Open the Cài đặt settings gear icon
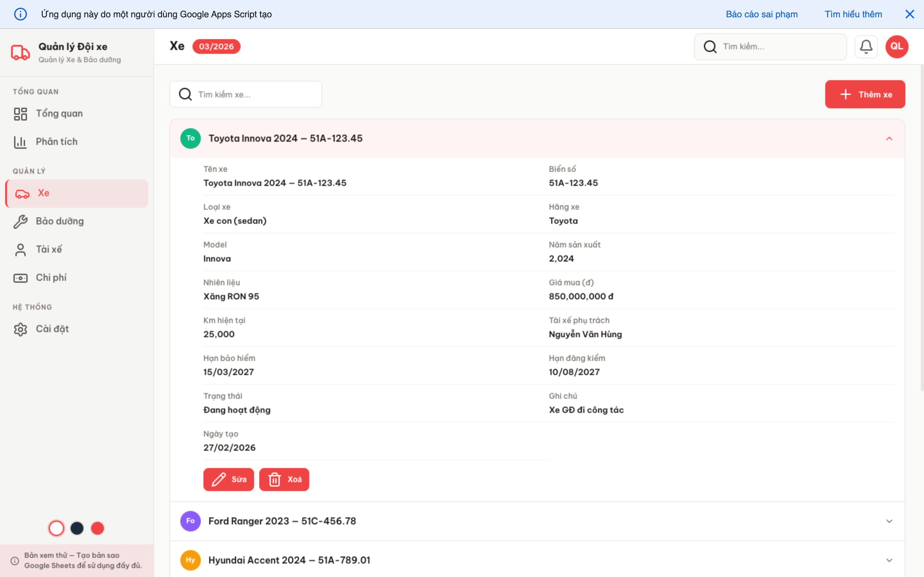 point(20,329)
